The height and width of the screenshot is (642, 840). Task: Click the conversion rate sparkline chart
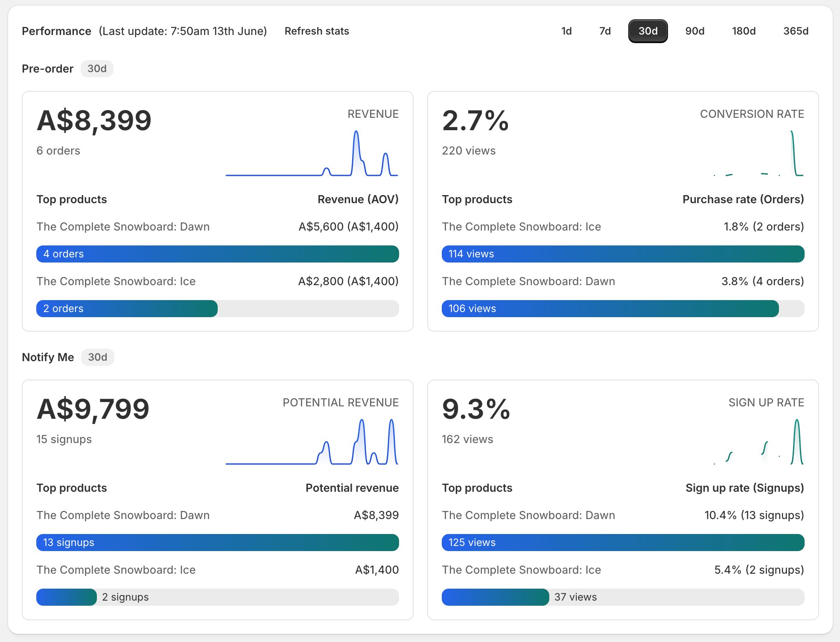pyautogui.click(x=758, y=154)
